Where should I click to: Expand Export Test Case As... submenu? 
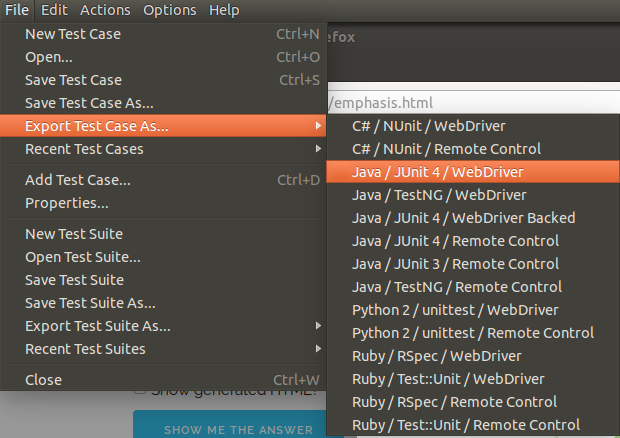tap(163, 126)
